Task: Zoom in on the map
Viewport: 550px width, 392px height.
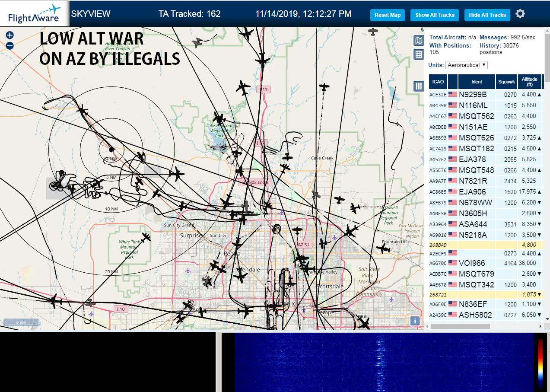Action: [10, 35]
